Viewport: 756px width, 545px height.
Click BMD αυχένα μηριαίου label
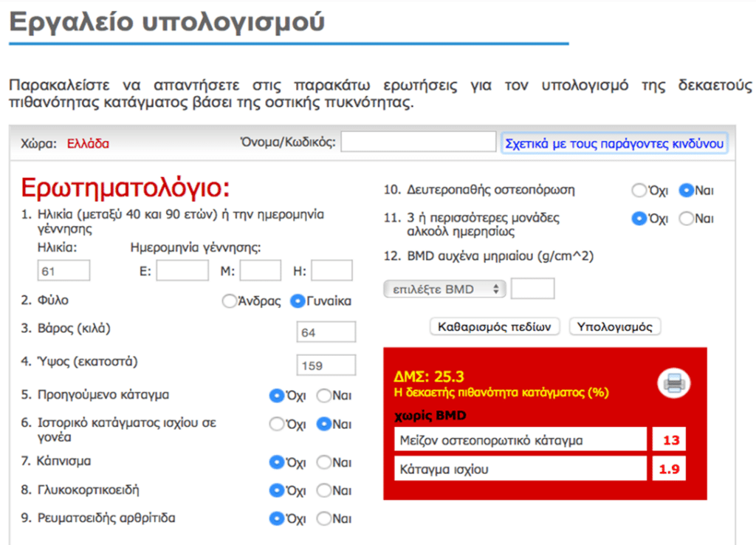(500, 256)
